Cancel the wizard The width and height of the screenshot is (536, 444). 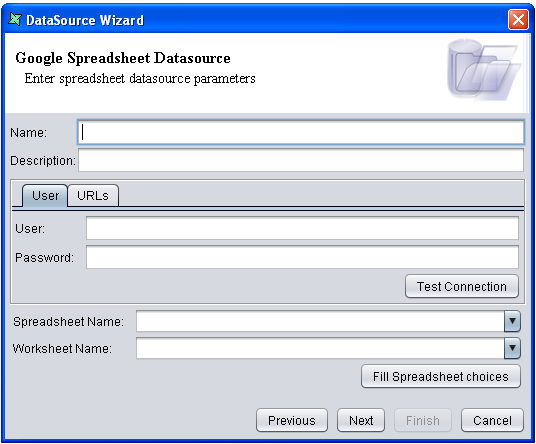click(x=492, y=420)
